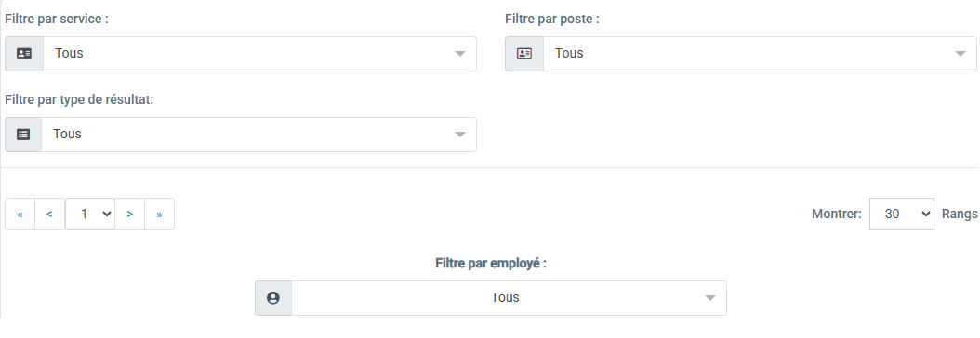Click the Filtre par service label
980x338 pixels.
[56, 19]
